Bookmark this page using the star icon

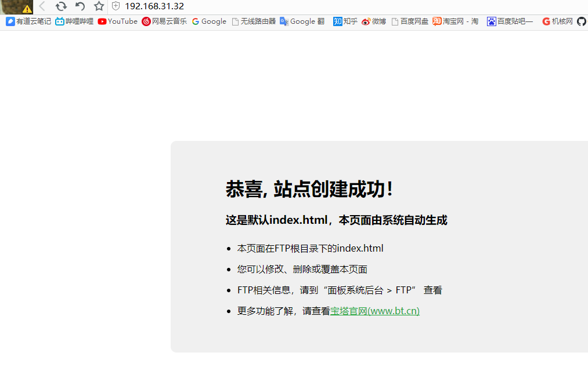[99, 6]
